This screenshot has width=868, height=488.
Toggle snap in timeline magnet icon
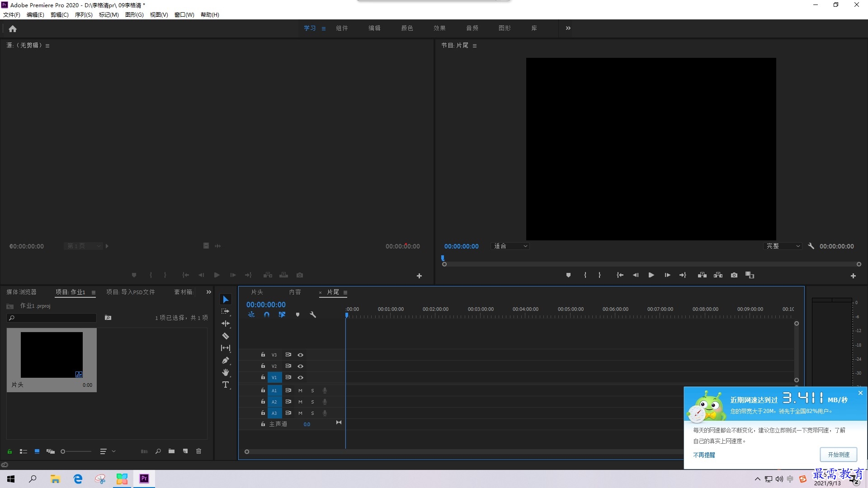(x=267, y=314)
